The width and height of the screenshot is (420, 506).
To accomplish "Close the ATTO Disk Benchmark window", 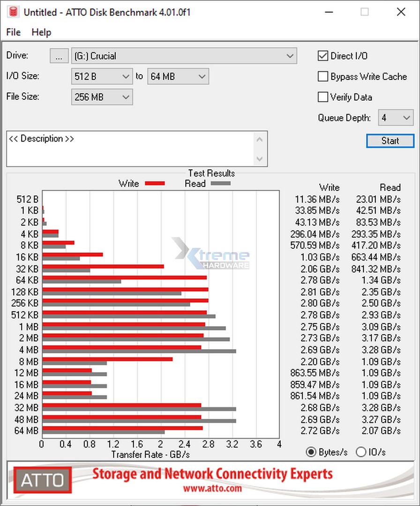I will pyautogui.click(x=401, y=12).
